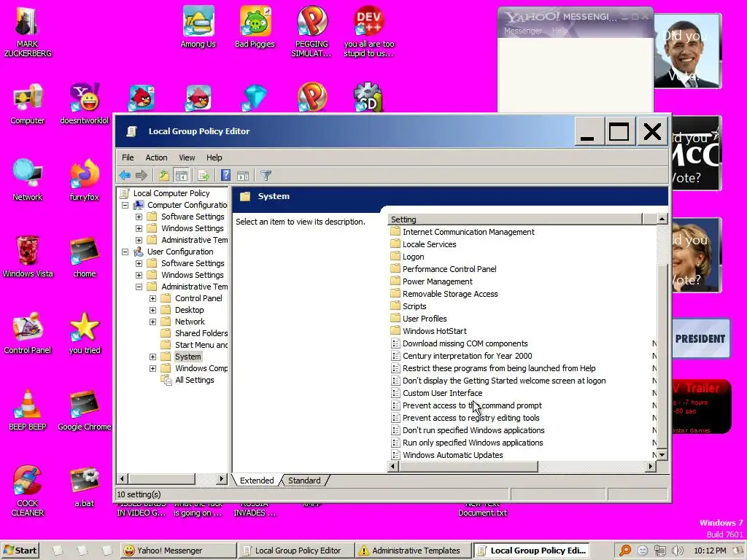Click the settings list scroll down arrow
747x560 pixels.
[662, 455]
